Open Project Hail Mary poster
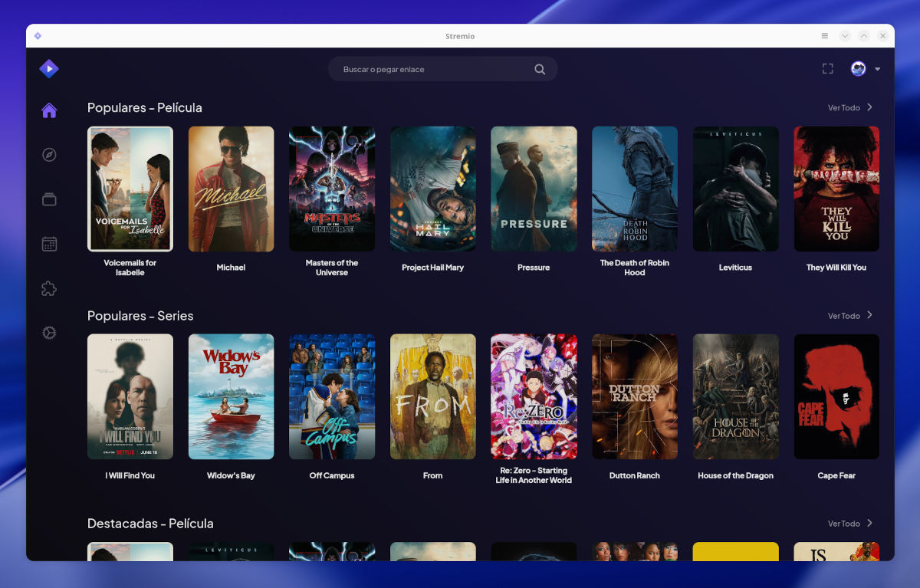The image size is (920, 588). (433, 189)
